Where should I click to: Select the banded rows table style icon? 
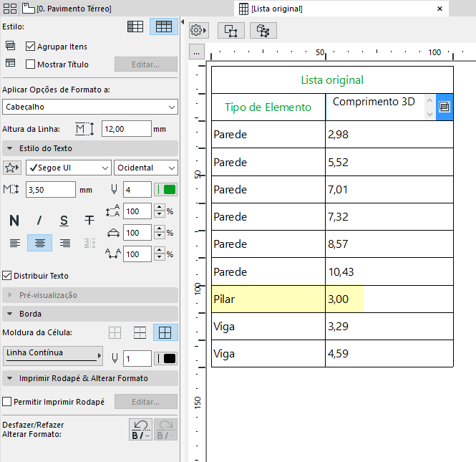[135, 27]
